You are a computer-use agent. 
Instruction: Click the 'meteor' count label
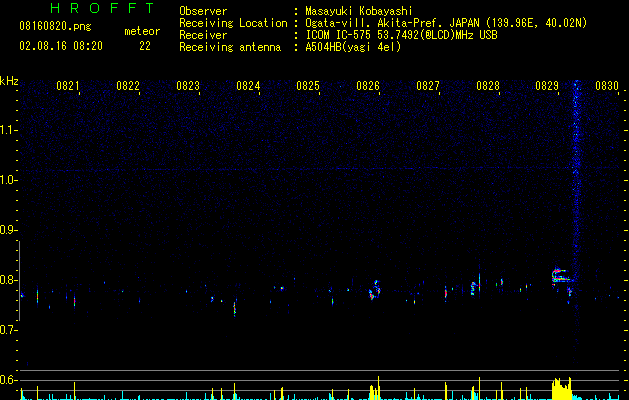point(142,31)
